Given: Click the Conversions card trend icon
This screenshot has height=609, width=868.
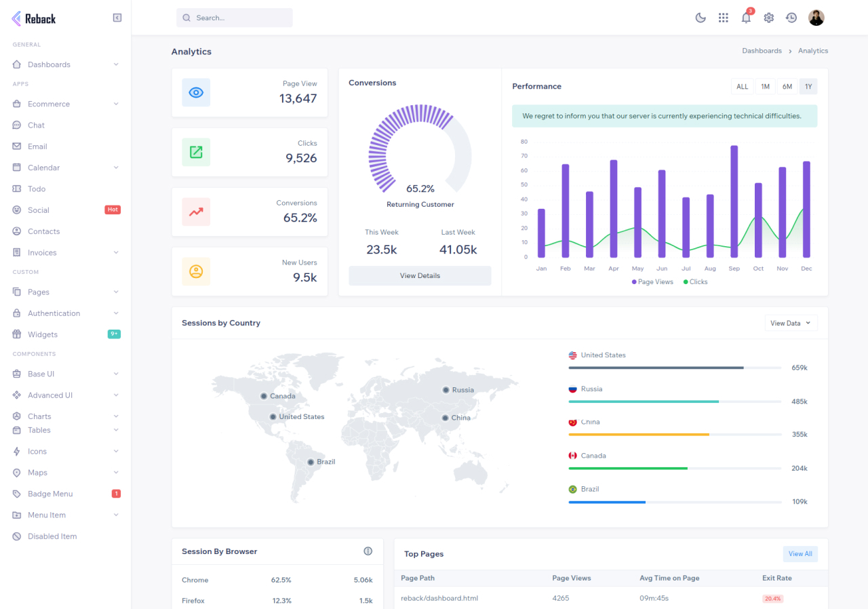Looking at the screenshot, I should click(196, 212).
